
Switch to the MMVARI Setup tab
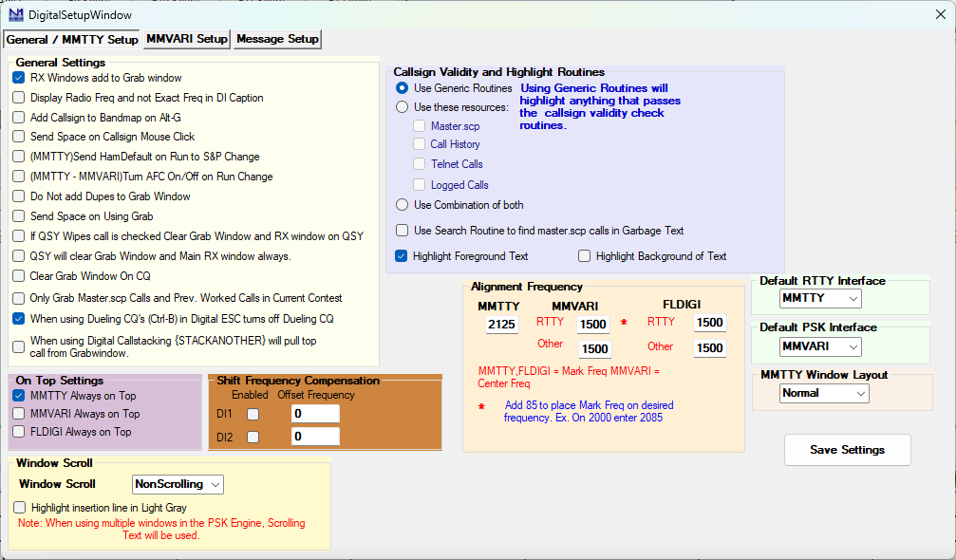point(186,39)
